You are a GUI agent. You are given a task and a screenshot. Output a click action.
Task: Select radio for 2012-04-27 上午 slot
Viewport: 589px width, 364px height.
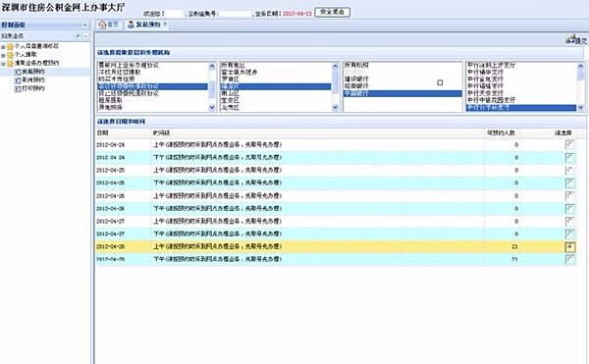click(x=569, y=222)
